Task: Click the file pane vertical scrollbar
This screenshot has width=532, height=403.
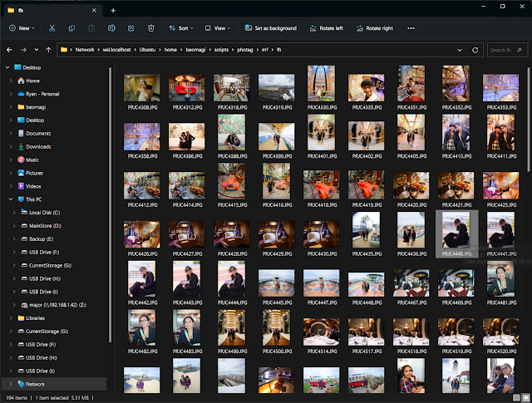Action: (529, 119)
